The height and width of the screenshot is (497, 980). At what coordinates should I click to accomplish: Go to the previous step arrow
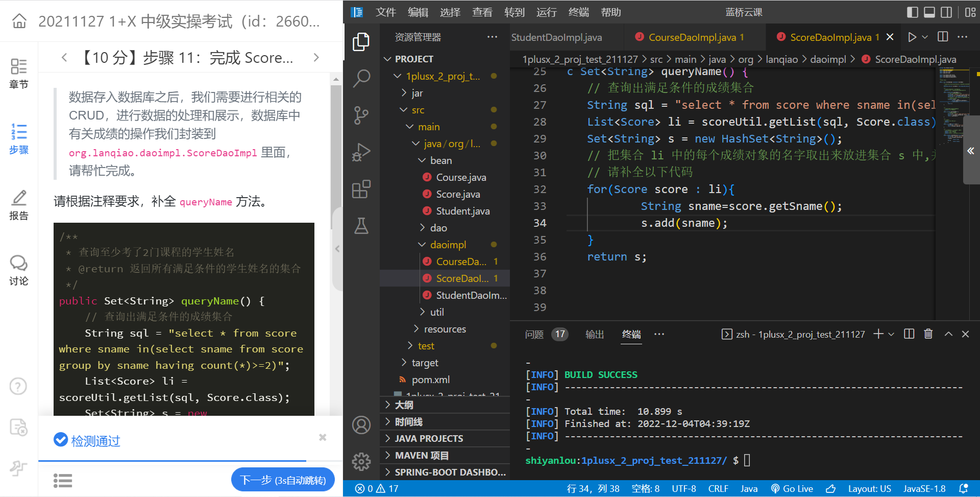click(x=64, y=57)
